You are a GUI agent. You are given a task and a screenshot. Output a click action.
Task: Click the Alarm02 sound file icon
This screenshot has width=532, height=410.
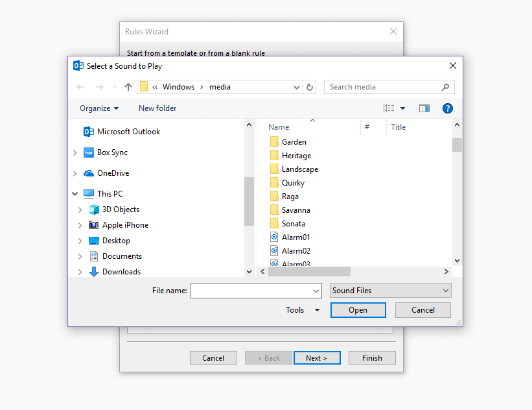click(274, 250)
